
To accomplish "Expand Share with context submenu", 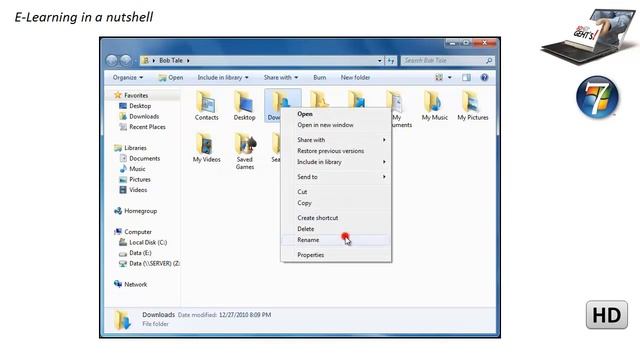I will point(336,140).
